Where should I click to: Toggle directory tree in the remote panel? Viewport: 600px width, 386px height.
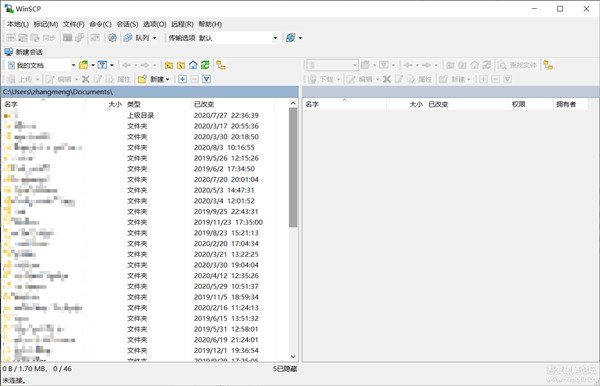(x=548, y=65)
